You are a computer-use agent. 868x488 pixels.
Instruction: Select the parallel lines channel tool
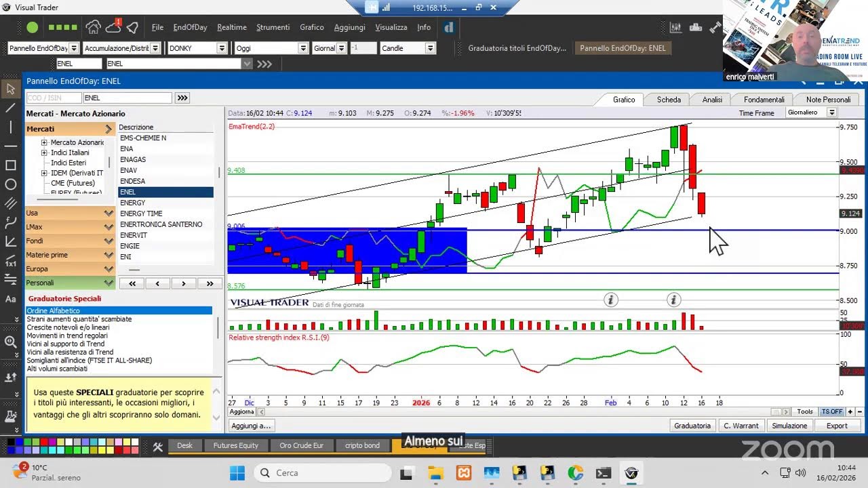(10, 203)
